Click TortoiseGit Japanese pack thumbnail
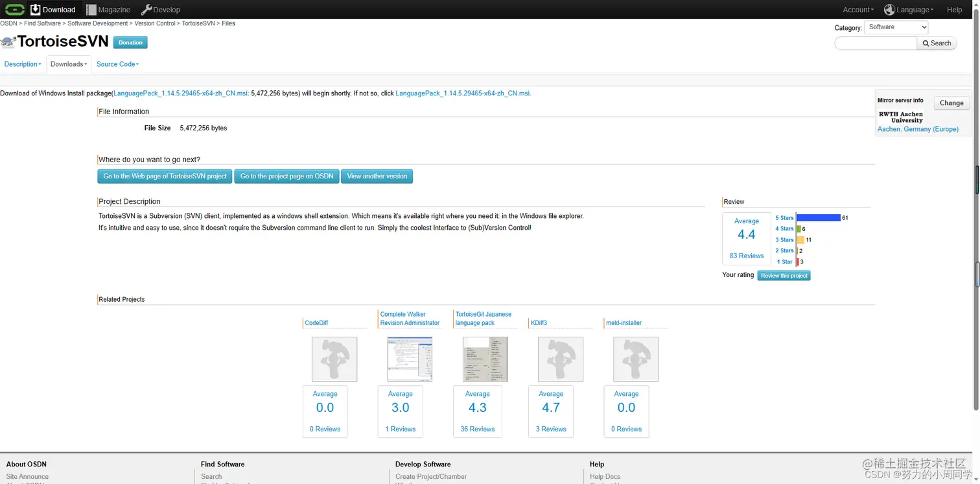The width and height of the screenshot is (980, 484). point(485,359)
